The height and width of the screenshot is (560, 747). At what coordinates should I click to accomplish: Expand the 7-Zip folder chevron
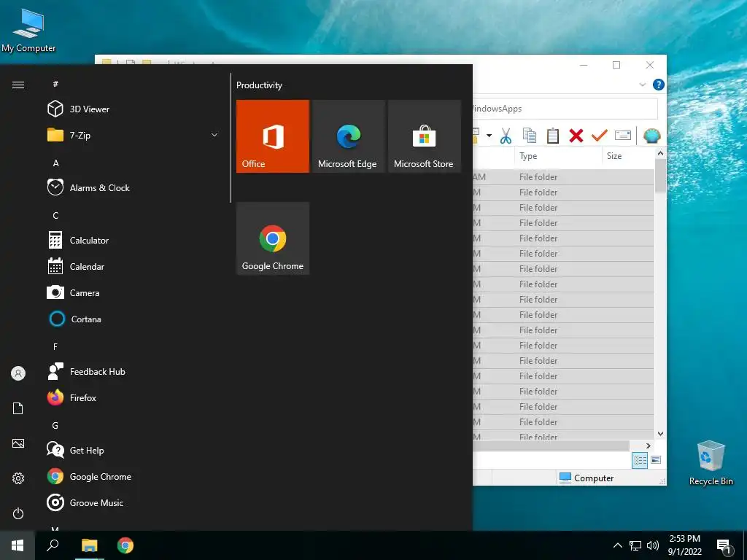click(214, 135)
